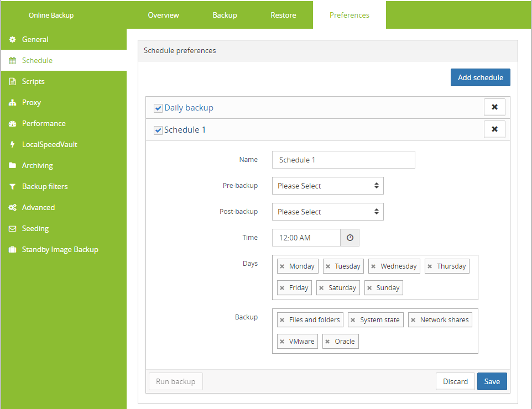Remove Sunday tag from Days
The image size is (532, 409).
click(x=369, y=288)
